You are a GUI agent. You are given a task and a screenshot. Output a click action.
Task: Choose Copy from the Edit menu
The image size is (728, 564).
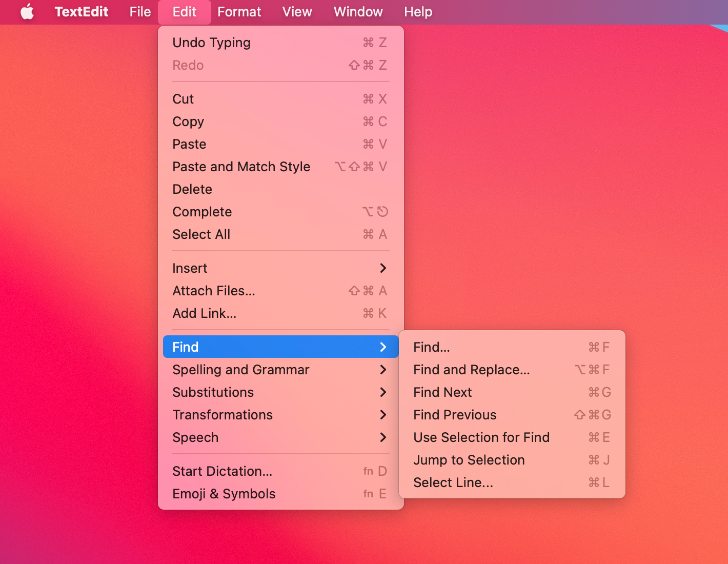pos(281,122)
